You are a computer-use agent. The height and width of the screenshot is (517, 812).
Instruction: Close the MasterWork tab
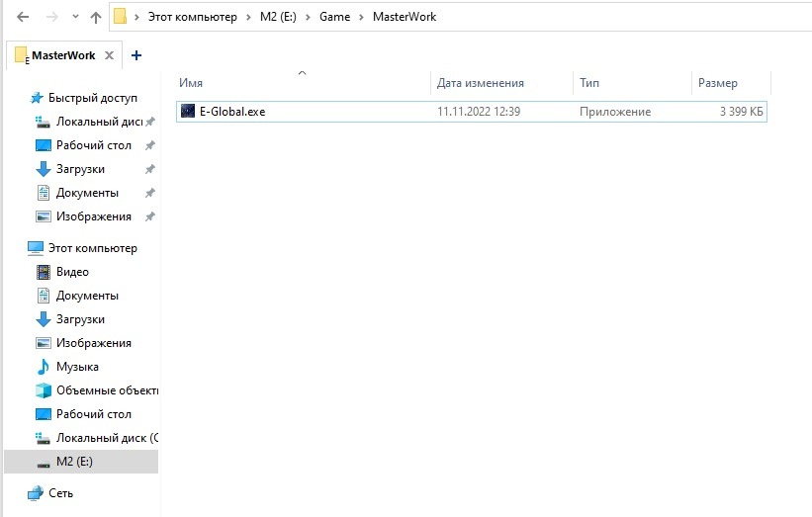pos(109,55)
